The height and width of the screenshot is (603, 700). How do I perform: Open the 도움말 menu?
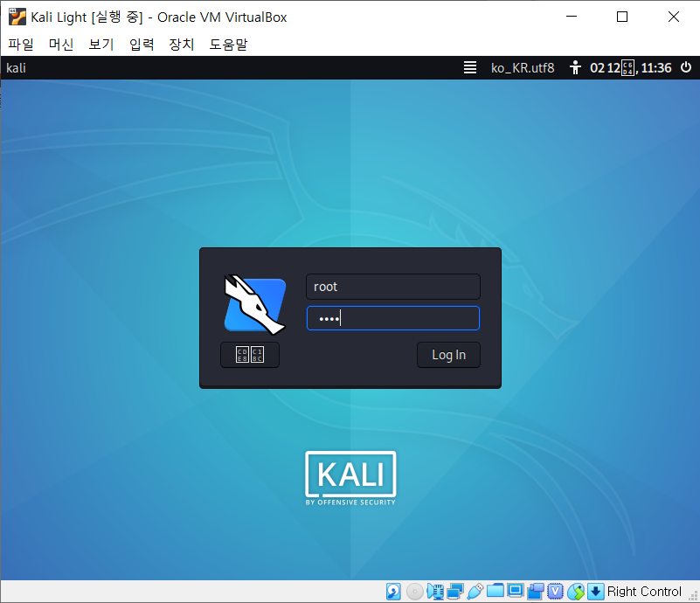[x=228, y=45]
